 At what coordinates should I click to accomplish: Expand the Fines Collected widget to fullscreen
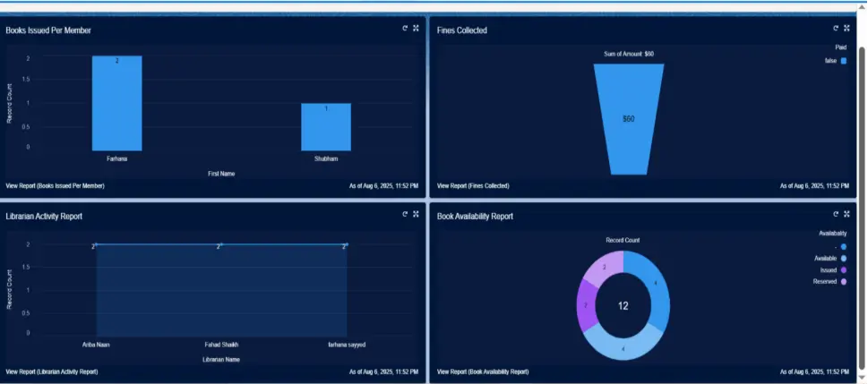click(x=847, y=29)
